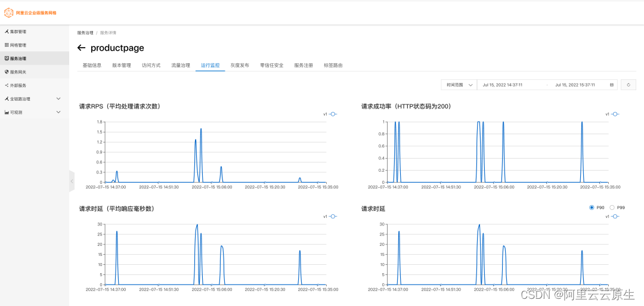Viewport: 644px width, 306px height.
Task: Click the Alibaba Cloud service mesh logo
Action: point(8,13)
